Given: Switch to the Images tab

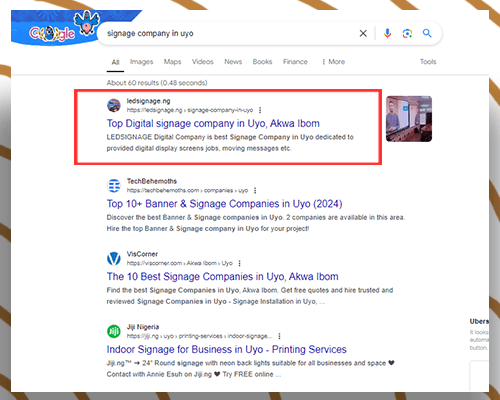Looking at the screenshot, I should [x=141, y=62].
